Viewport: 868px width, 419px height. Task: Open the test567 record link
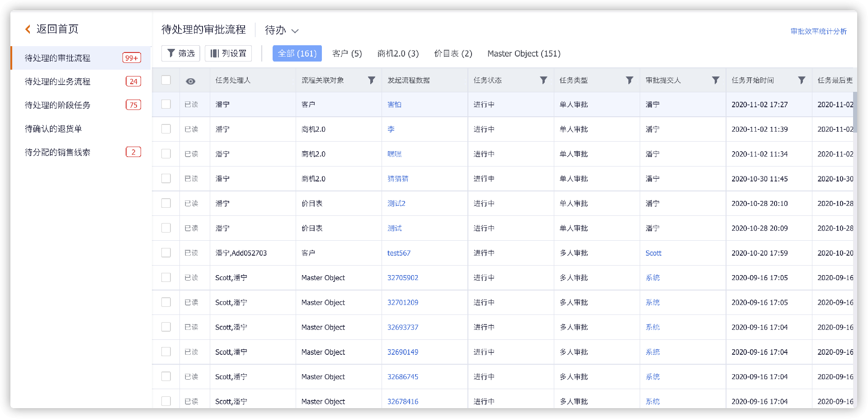[399, 253]
